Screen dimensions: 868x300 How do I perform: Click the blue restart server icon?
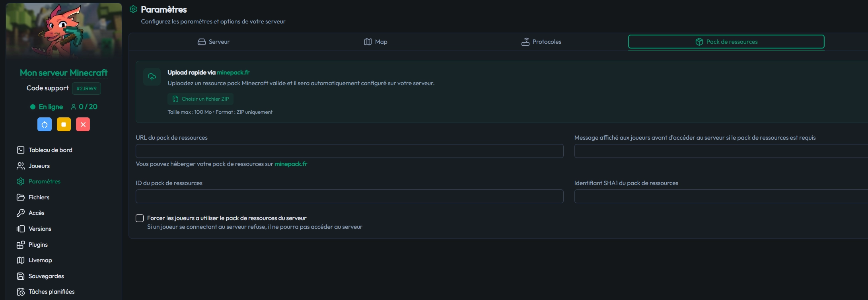click(x=45, y=125)
